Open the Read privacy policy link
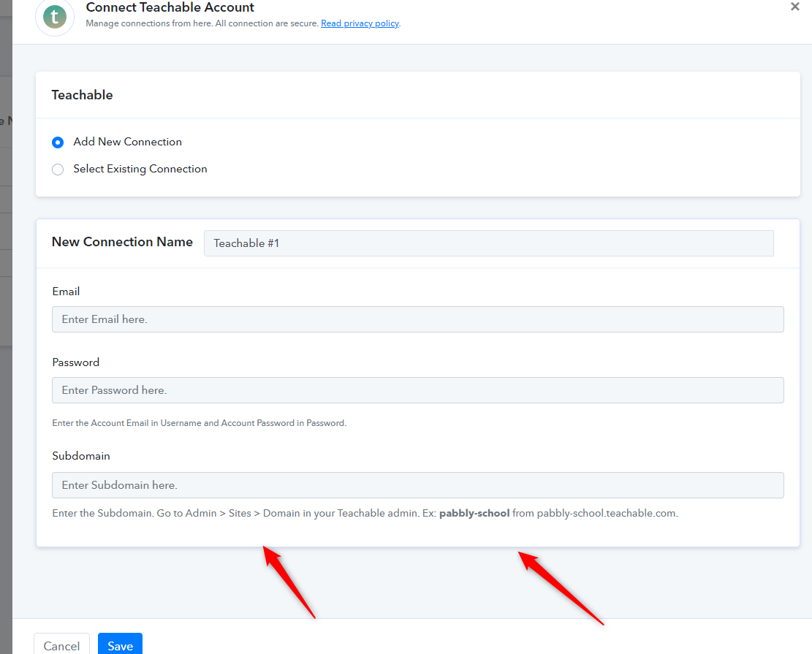812x654 pixels. 360,23
